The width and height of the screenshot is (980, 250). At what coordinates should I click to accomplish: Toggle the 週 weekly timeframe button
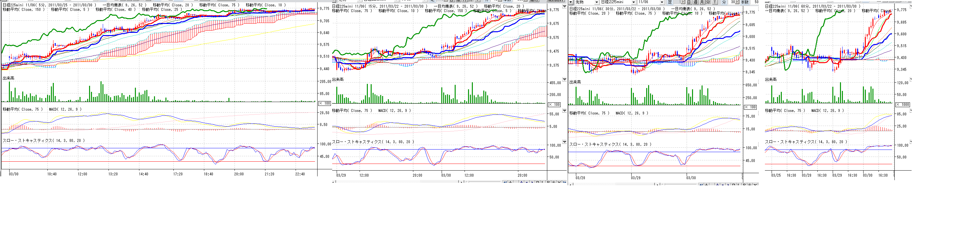point(696,2)
